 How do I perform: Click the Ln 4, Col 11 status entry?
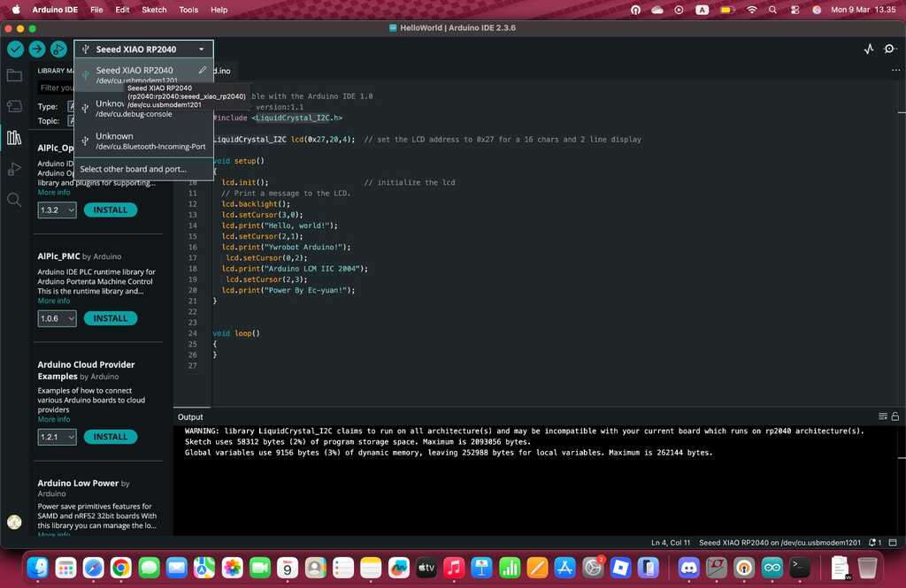coord(671,542)
